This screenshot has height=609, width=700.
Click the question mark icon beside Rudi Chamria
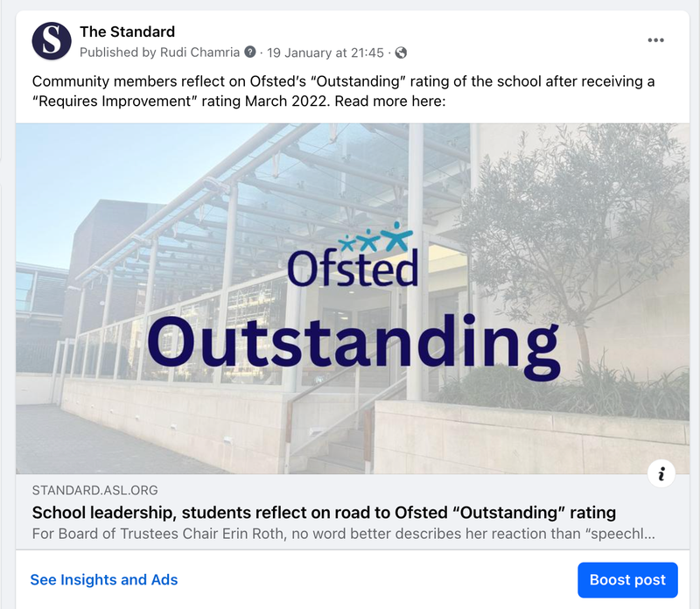(250, 52)
